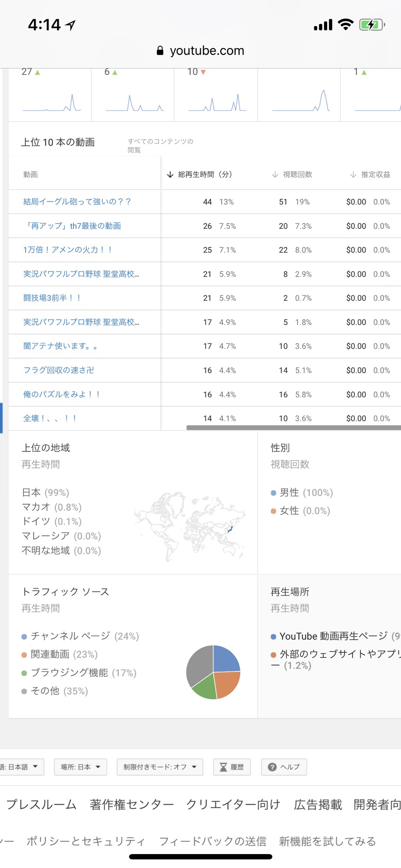Expand the 制限付きモード: オフ dropdown
Image resolution: width=401 pixels, height=868 pixels.
pyautogui.click(x=160, y=767)
